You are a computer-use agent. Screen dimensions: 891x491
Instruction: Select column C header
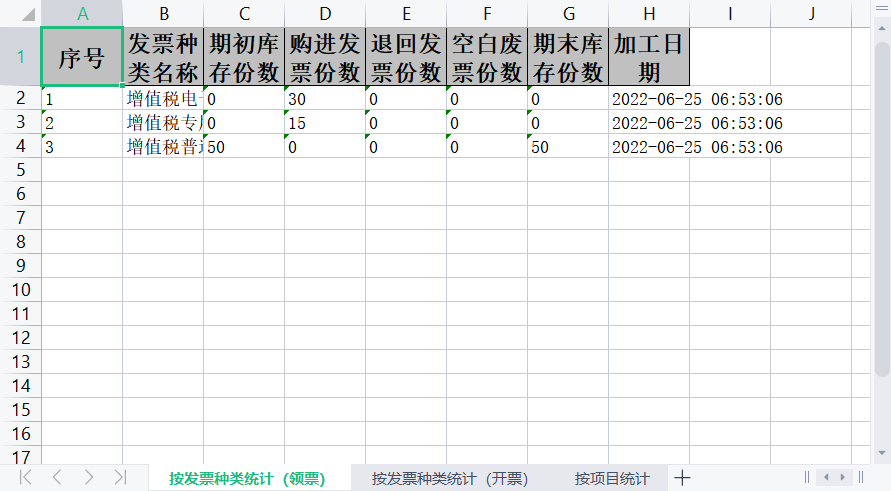(244, 14)
